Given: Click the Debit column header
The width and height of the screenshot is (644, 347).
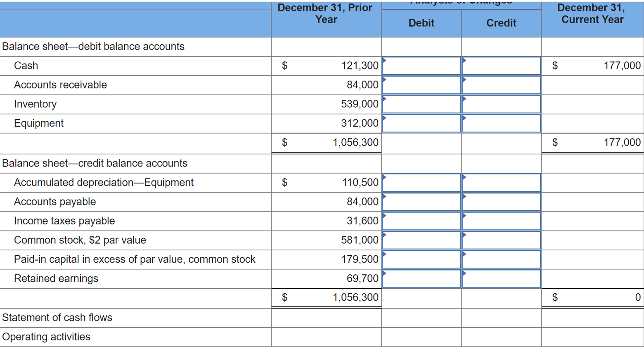Looking at the screenshot, I should coord(421,23).
